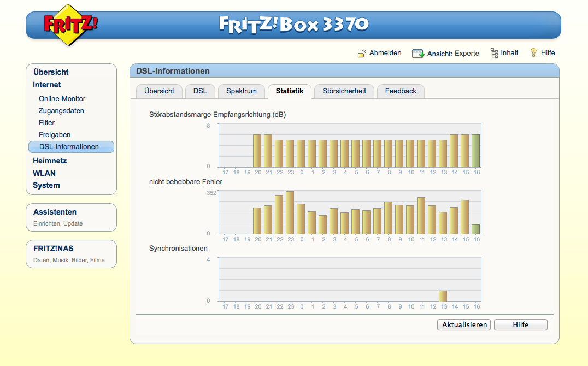Open the Heimnetz menu
588x366 pixels.
[x=50, y=161]
